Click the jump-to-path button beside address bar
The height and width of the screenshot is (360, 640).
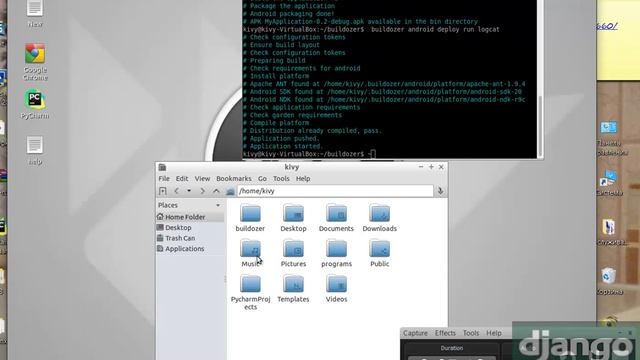[440, 191]
